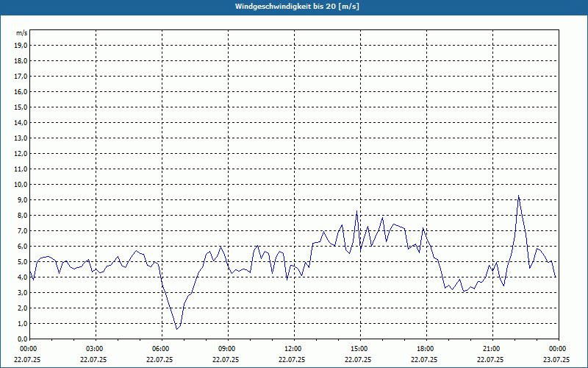588x368 pixels.
Task: Click the '14,0' y-axis value
Action: [21, 122]
